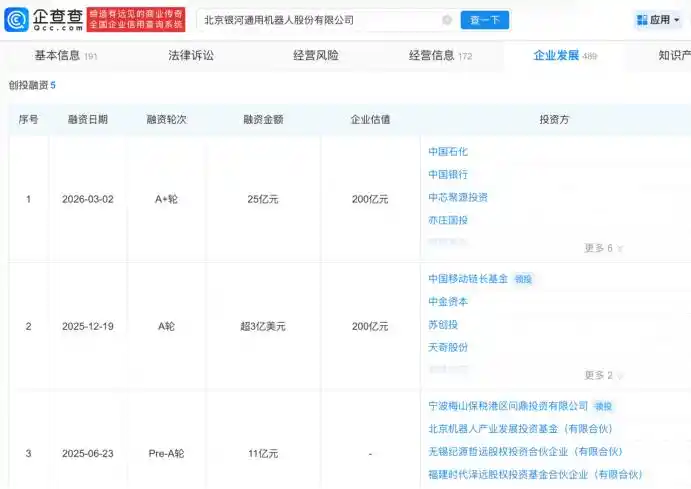Open 宁波梅山保税港区问鼎投资有限公司 link

[508, 406]
